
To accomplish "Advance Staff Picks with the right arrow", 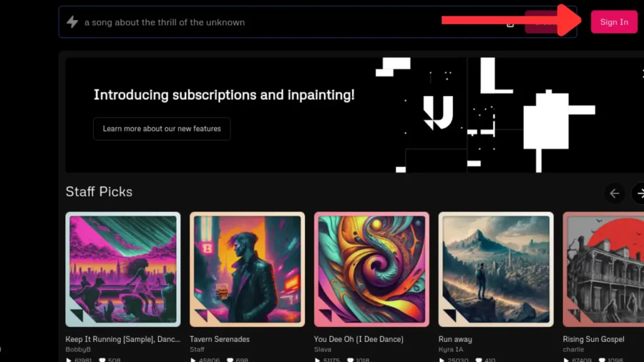I will (x=638, y=194).
